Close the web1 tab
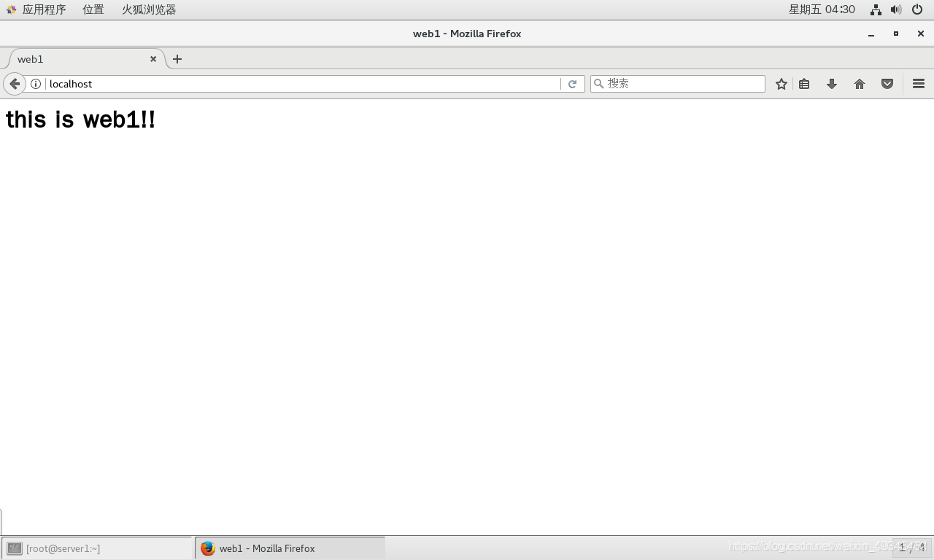934x560 pixels. tap(153, 59)
